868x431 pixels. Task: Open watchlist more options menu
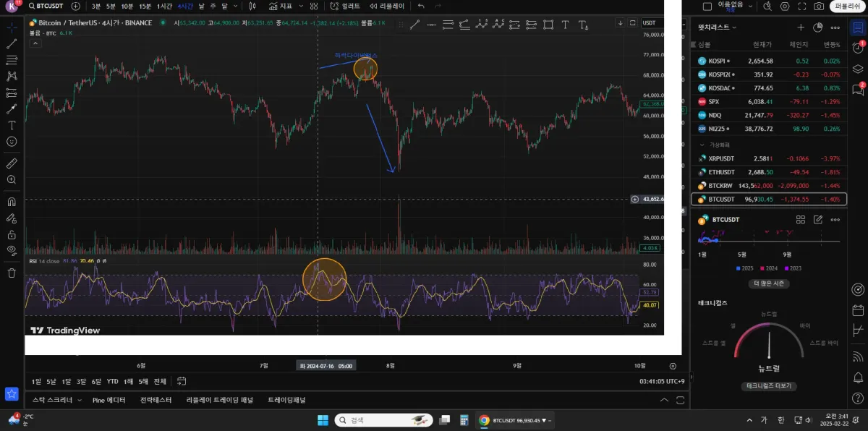tap(835, 27)
